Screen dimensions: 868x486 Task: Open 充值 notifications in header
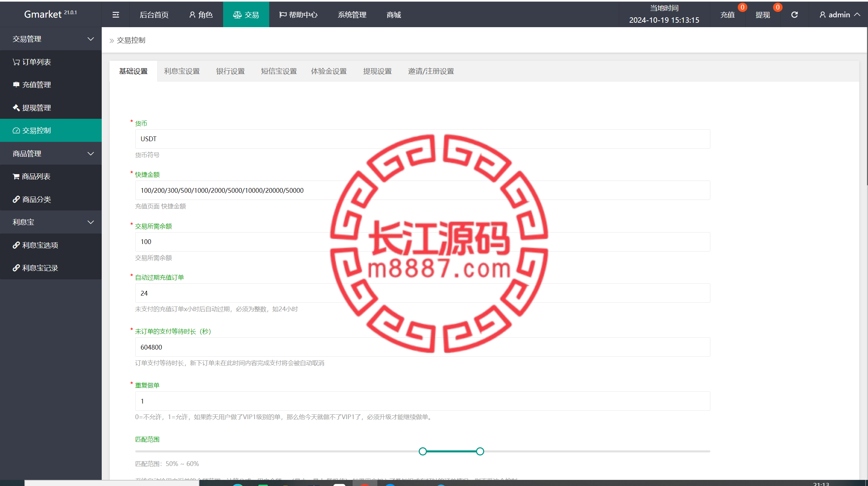pos(728,15)
